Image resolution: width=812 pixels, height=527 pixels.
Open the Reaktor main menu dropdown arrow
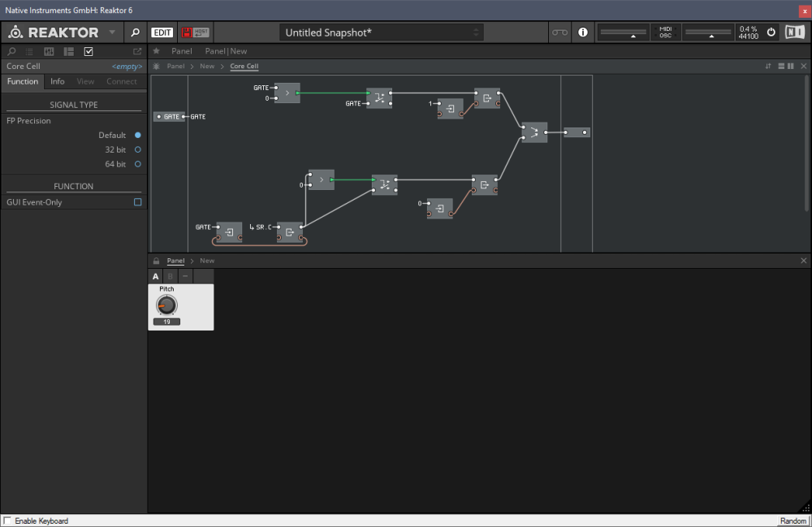point(112,32)
